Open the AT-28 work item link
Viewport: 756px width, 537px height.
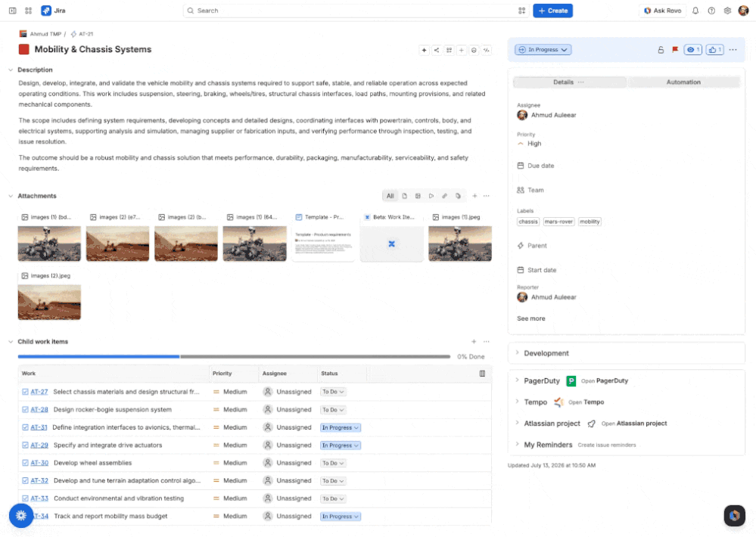[x=39, y=410]
